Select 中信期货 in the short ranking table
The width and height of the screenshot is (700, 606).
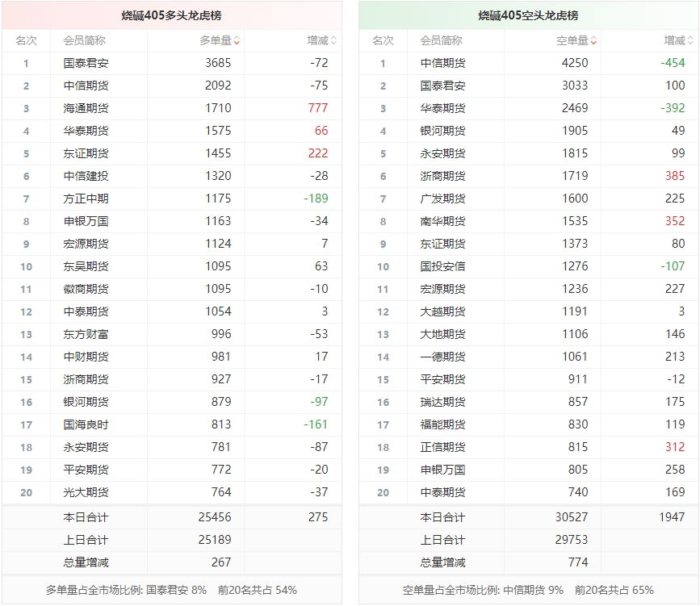pyautogui.click(x=442, y=64)
